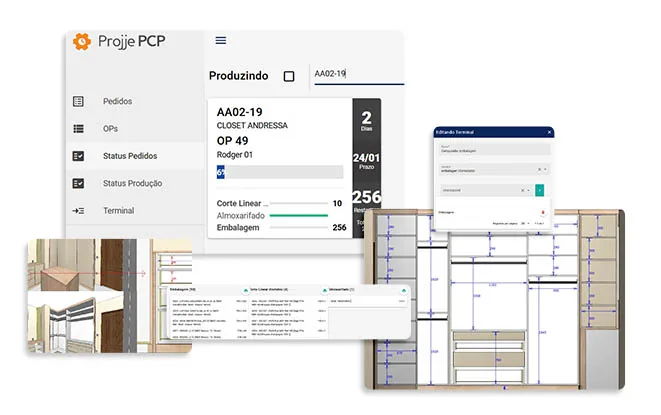This screenshot has height=415, width=661.
Task: Open the Pedidos menu item
Action: tap(117, 102)
